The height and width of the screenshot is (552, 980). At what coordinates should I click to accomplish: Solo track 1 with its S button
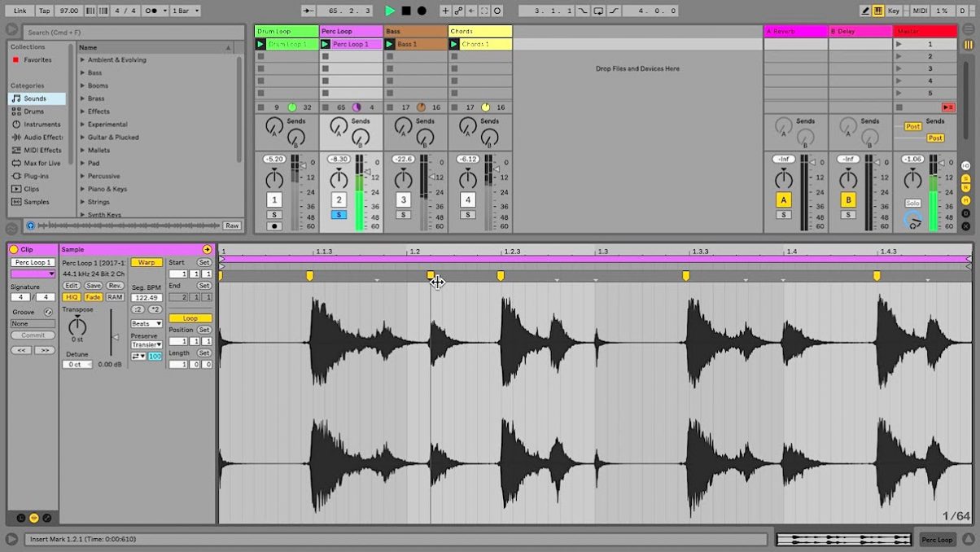[x=275, y=215]
